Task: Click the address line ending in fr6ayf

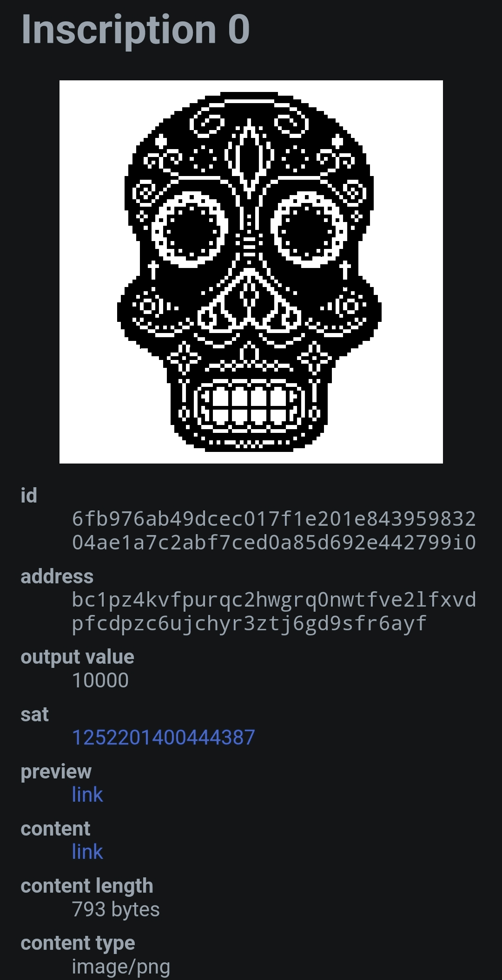Action: [x=249, y=623]
